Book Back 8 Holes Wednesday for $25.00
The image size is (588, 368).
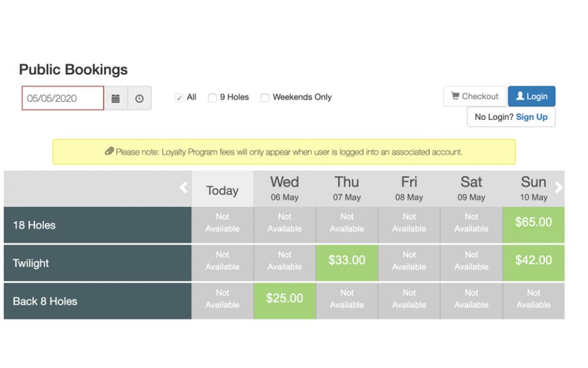(284, 299)
